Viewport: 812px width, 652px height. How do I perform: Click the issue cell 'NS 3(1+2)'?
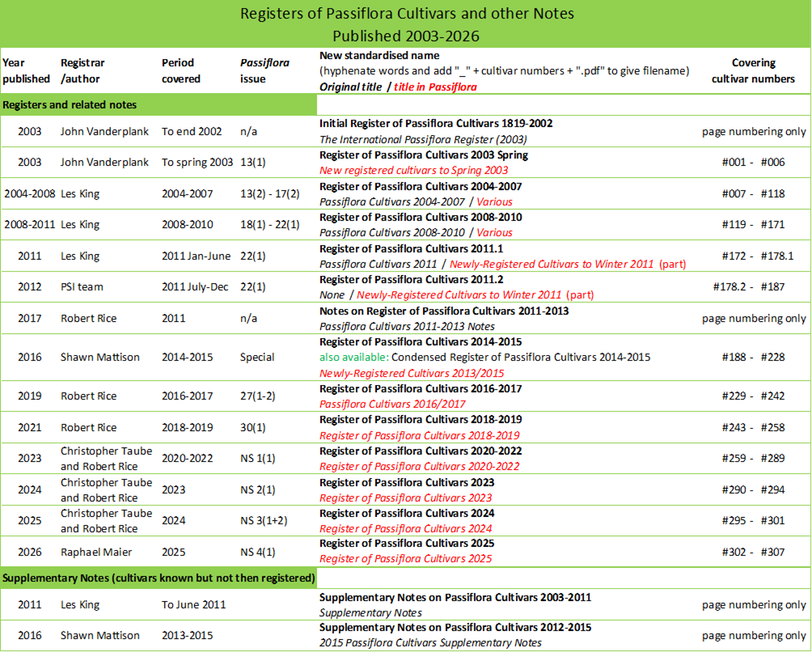click(x=264, y=520)
